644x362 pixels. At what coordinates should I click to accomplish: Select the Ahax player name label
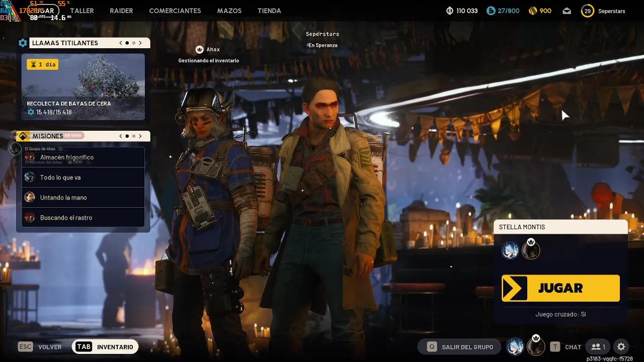(x=213, y=50)
